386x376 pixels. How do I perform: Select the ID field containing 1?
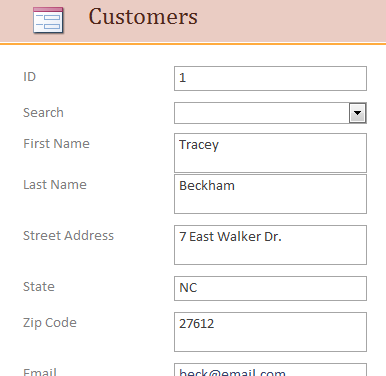click(x=270, y=78)
